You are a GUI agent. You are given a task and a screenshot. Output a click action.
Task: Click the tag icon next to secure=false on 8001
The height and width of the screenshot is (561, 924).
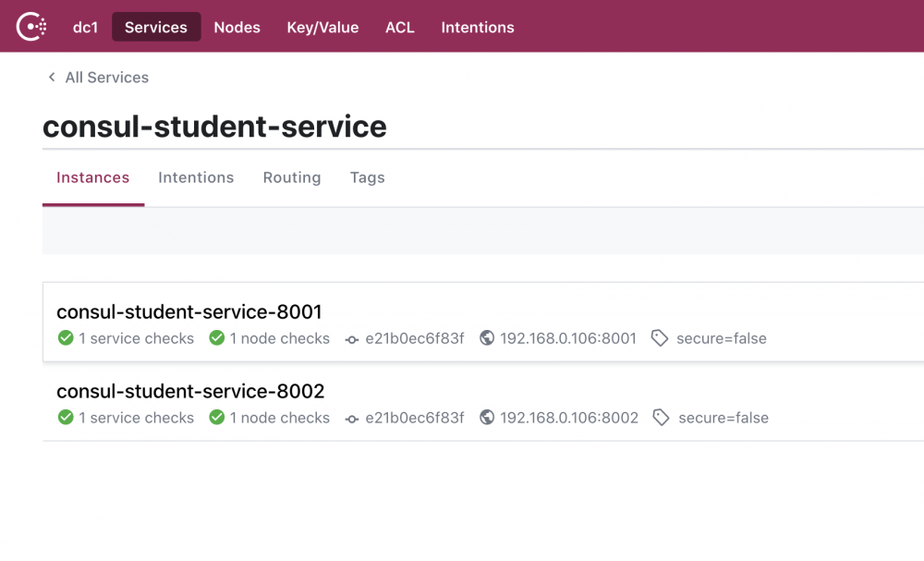(660, 338)
